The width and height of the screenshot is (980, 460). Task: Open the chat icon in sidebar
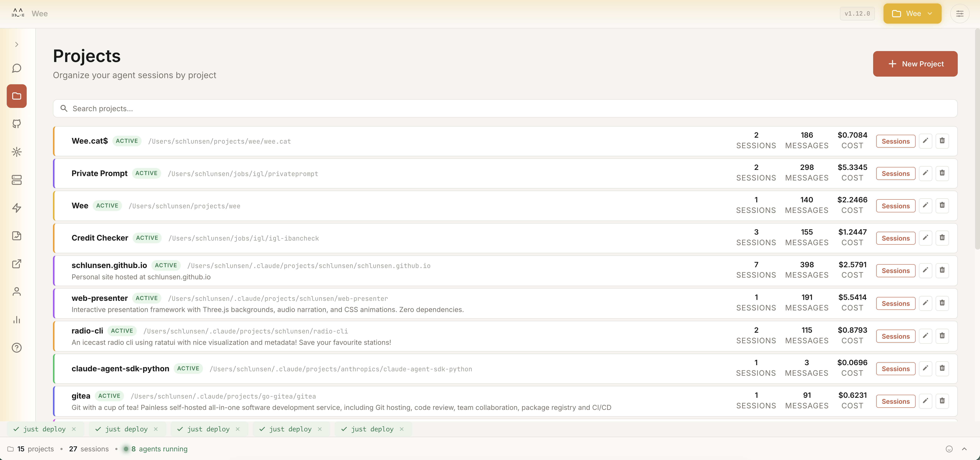point(16,68)
